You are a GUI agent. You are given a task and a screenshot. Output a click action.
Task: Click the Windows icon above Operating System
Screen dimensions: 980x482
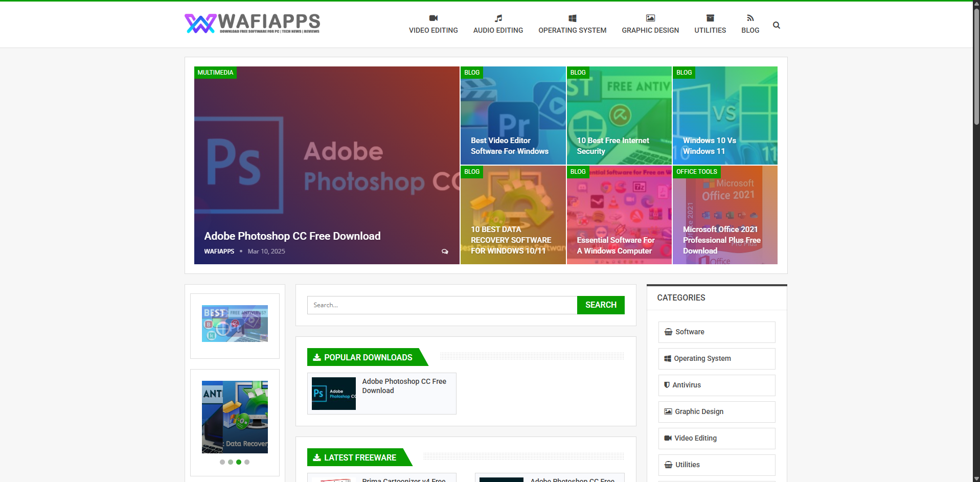[x=573, y=18]
